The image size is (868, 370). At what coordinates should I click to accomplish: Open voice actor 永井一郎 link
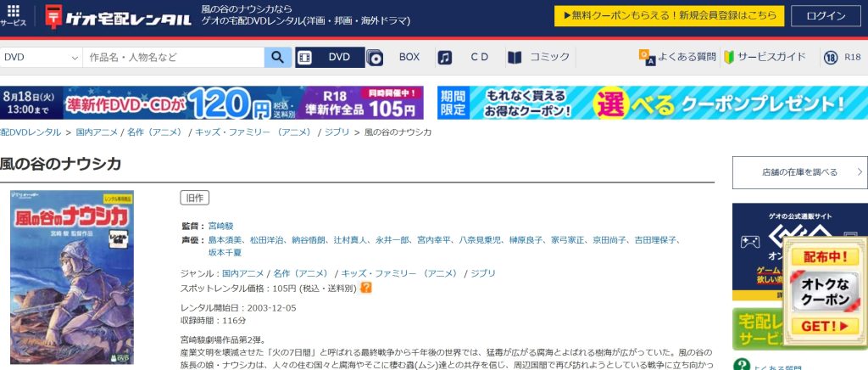point(392,240)
